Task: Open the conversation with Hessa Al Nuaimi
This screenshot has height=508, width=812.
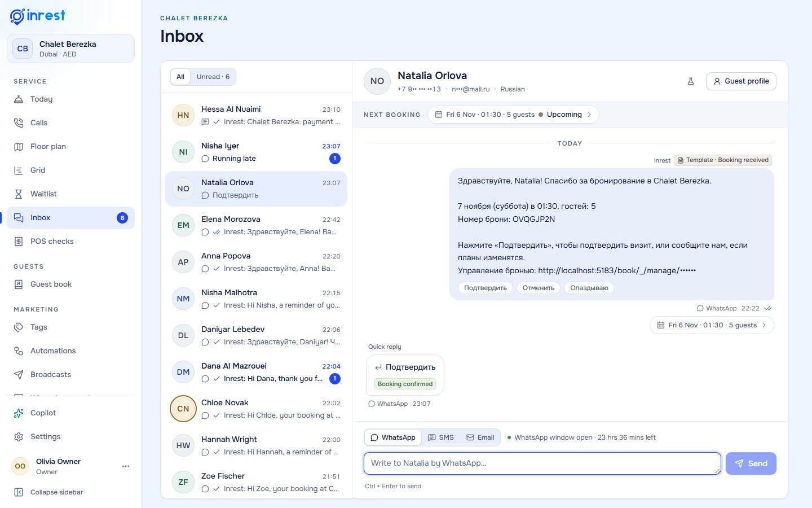Action: point(256,115)
